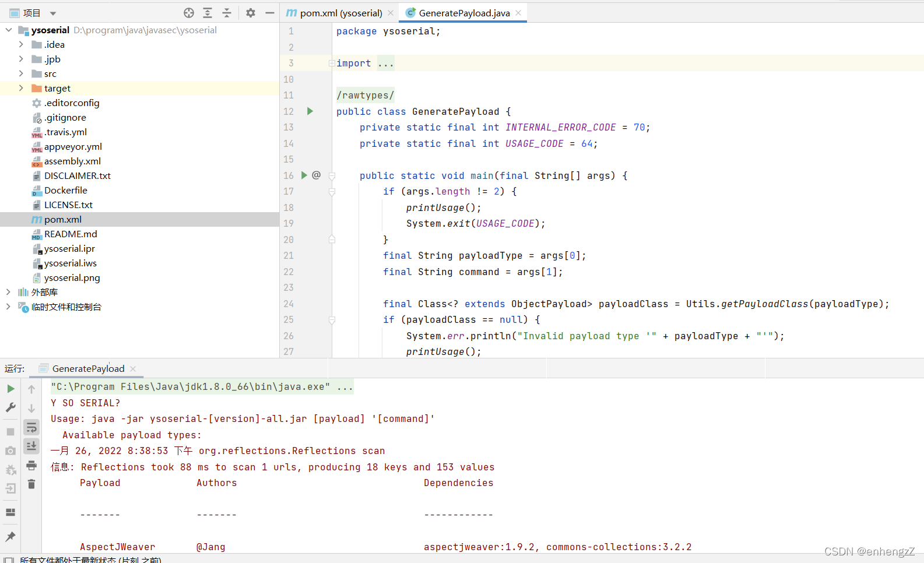Click the locate/select opened file icon
924x563 pixels.
(188, 13)
